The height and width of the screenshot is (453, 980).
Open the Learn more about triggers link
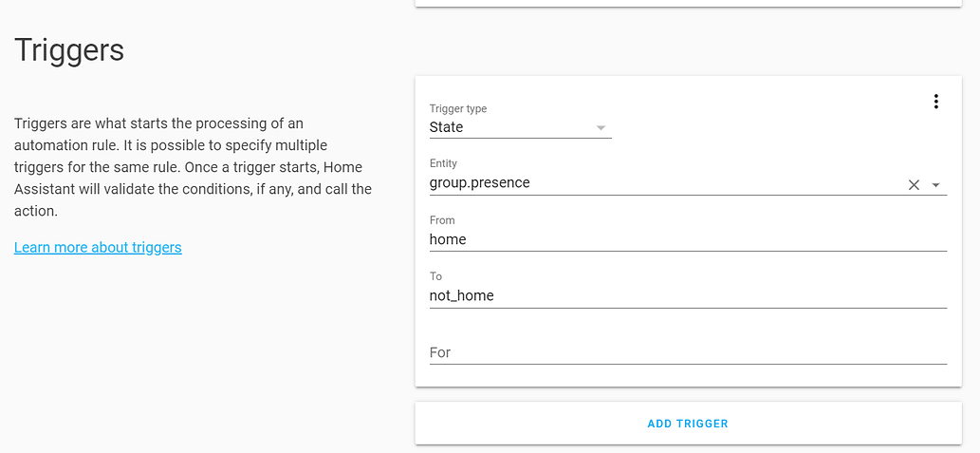98,247
